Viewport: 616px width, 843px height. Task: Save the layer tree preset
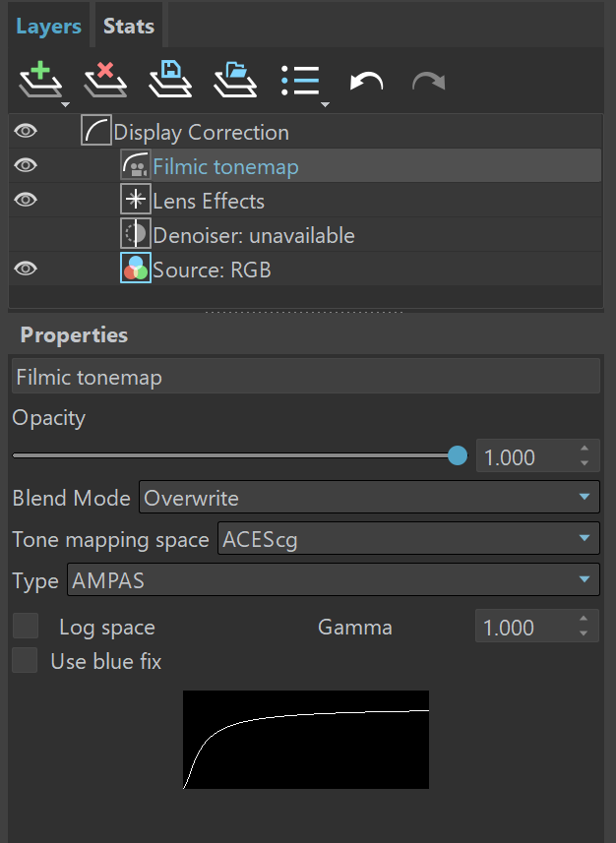170,81
